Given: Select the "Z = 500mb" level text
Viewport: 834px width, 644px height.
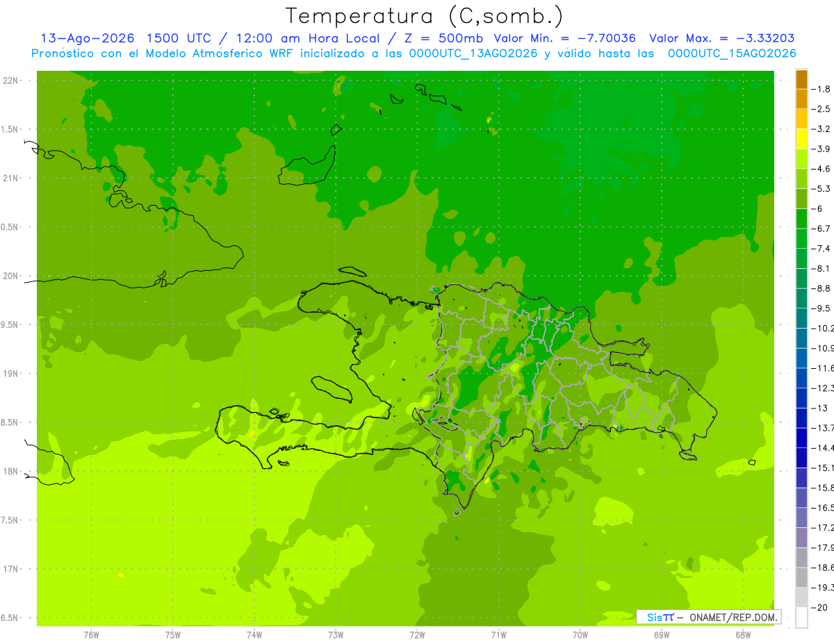Looking at the screenshot, I should pyautogui.click(x=441, y=38).
